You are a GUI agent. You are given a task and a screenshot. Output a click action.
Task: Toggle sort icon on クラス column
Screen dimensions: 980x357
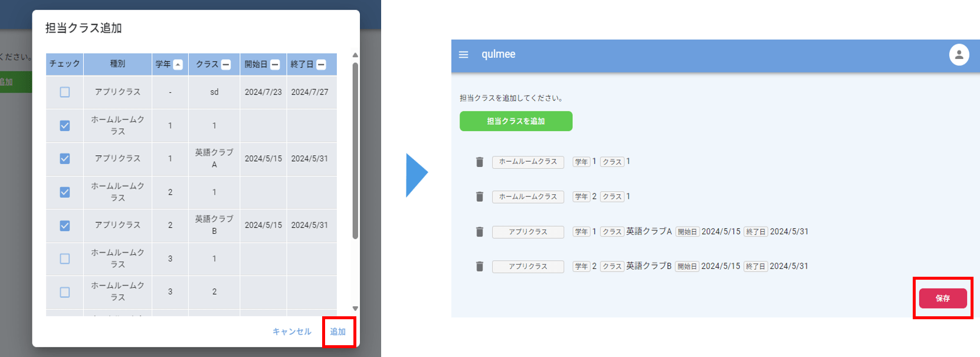(226, 64)
